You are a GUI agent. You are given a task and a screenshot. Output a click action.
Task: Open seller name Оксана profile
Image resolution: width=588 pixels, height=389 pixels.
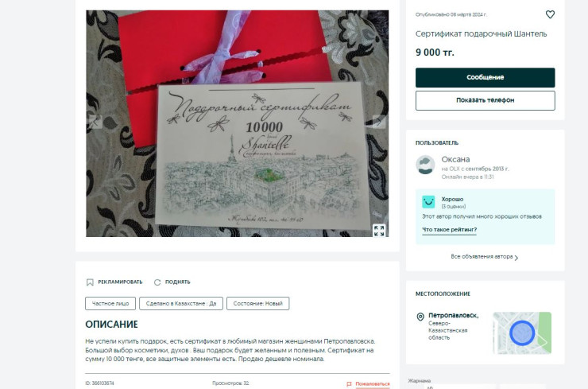[455, 159]
